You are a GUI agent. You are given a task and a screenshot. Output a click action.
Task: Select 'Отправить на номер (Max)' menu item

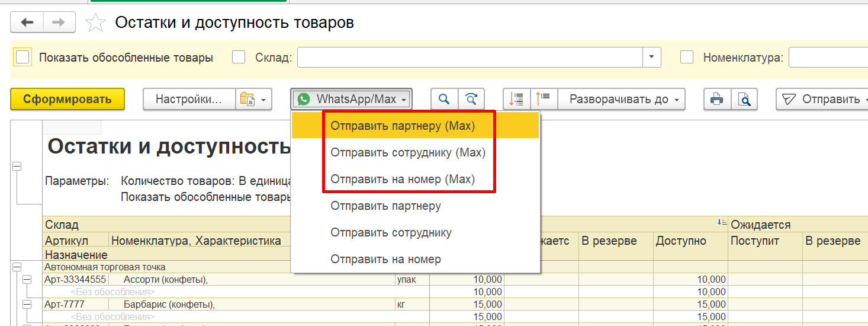[415, 179]
